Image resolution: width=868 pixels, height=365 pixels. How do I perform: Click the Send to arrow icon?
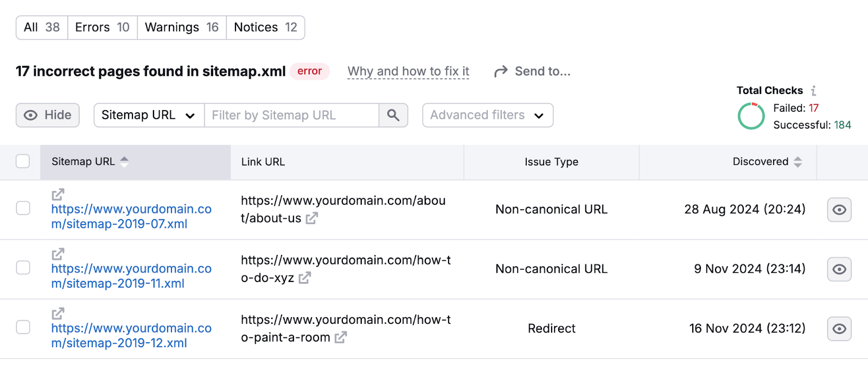coord(499,71)
